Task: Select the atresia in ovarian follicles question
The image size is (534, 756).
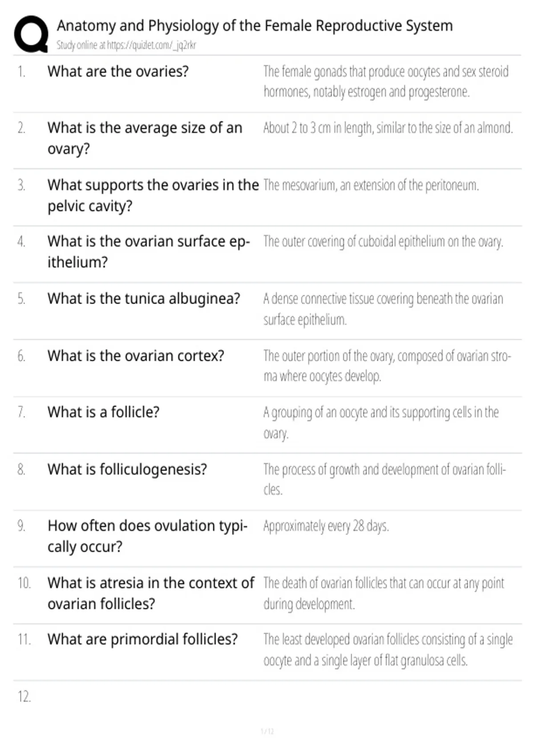Action: click(x=151, y=593)
